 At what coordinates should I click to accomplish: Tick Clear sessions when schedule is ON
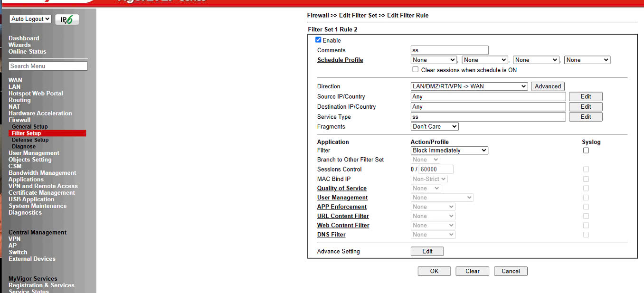click(x=416, y=69)
